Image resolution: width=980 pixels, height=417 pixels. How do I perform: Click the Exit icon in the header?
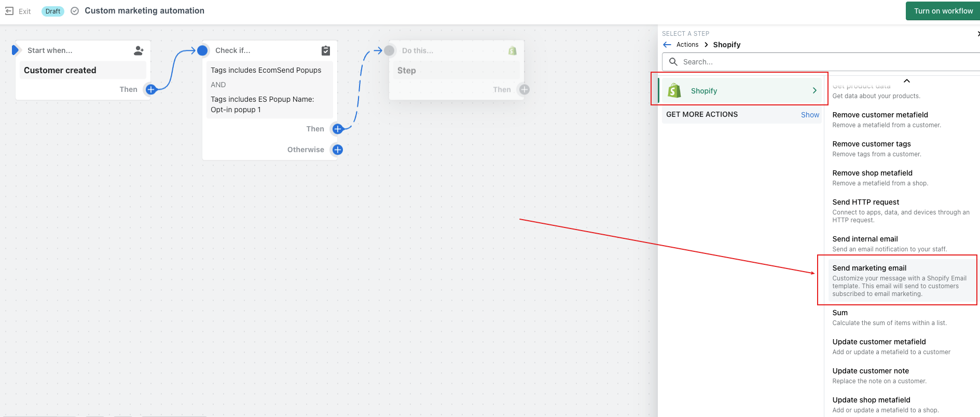click(9, 11)
